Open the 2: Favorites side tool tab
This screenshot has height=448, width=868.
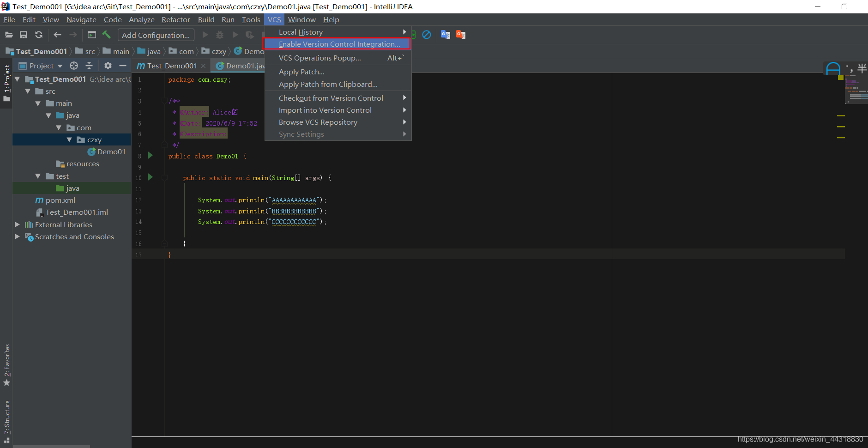pyautogui.click(x=6, y=365)
